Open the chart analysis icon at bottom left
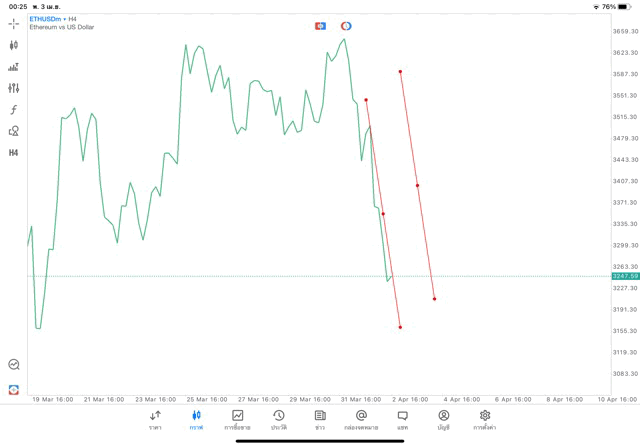The width and height of the screenshot is (640, 447). 13,365
